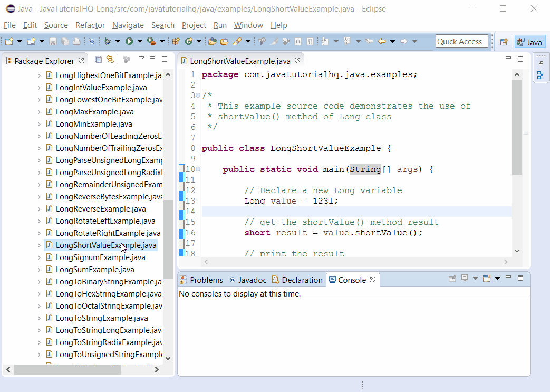550x392 pixels.
Task: Click the Save All toolbar icon
Action: pyautogui.click(x=65, y=41)
